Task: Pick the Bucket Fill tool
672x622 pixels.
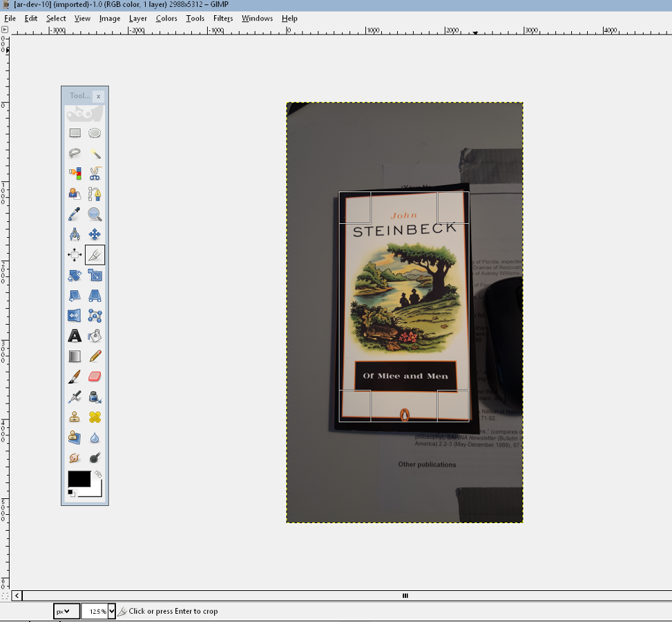Action: click(x=94, y=336)
